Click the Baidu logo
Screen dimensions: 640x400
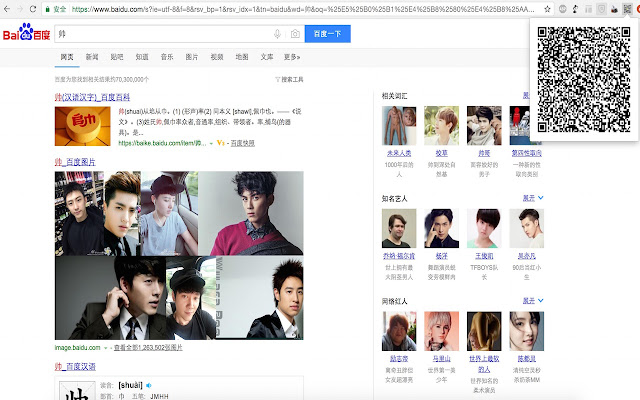pyautogui.click(x=27, y=32)
